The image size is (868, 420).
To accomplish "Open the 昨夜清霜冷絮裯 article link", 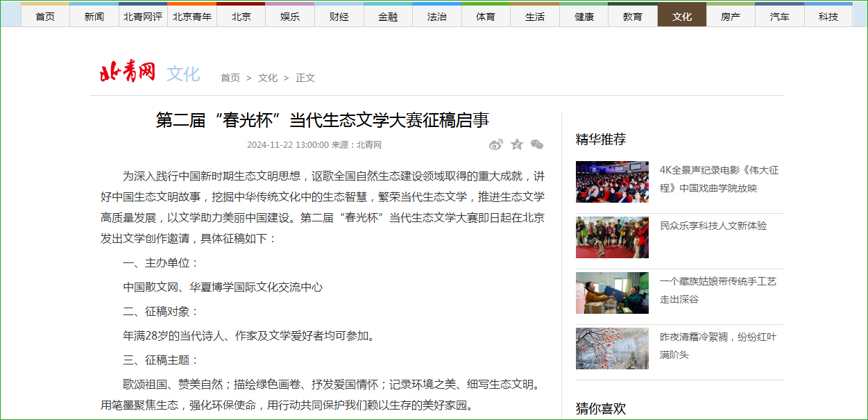I will (718, 346).
